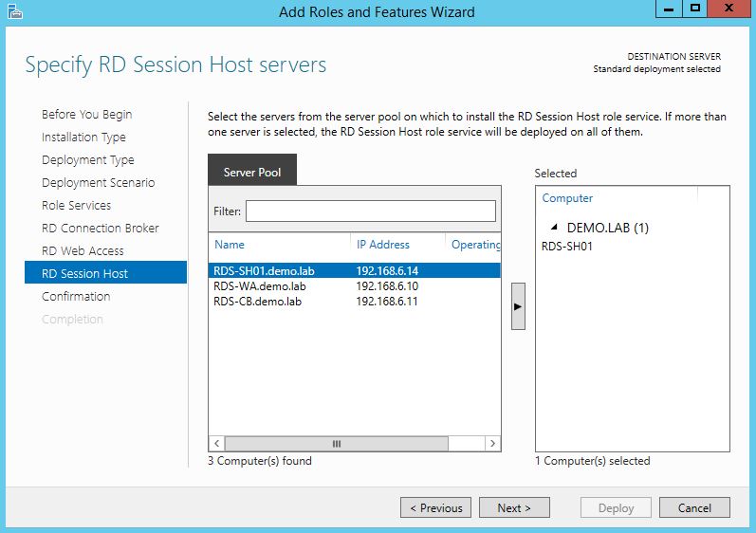The width and height of the screenshot is (756, 533).
Task: Select RDS-SH01.demo.lab row in pool
Action: (x=263, y=270)
